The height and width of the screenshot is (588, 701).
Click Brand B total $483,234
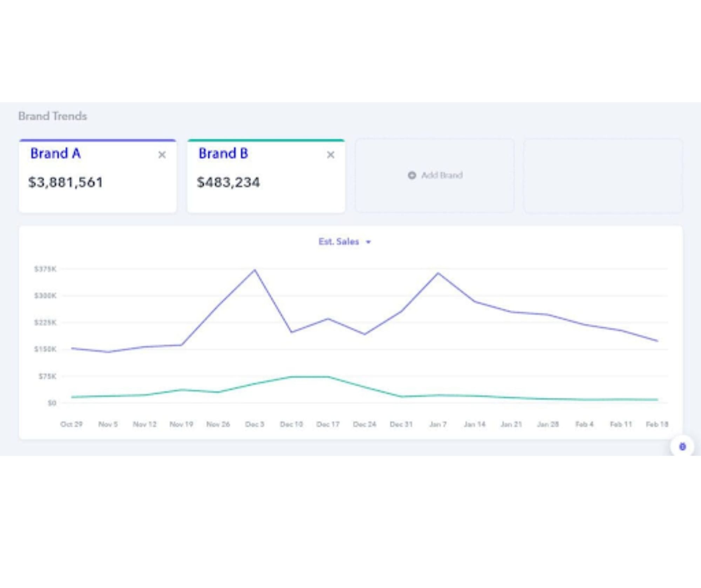point(228,182)
